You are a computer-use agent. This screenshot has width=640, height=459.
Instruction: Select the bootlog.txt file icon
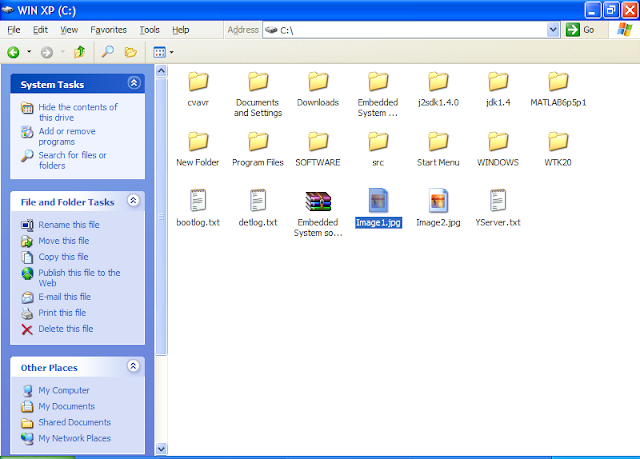click(198, 200)
